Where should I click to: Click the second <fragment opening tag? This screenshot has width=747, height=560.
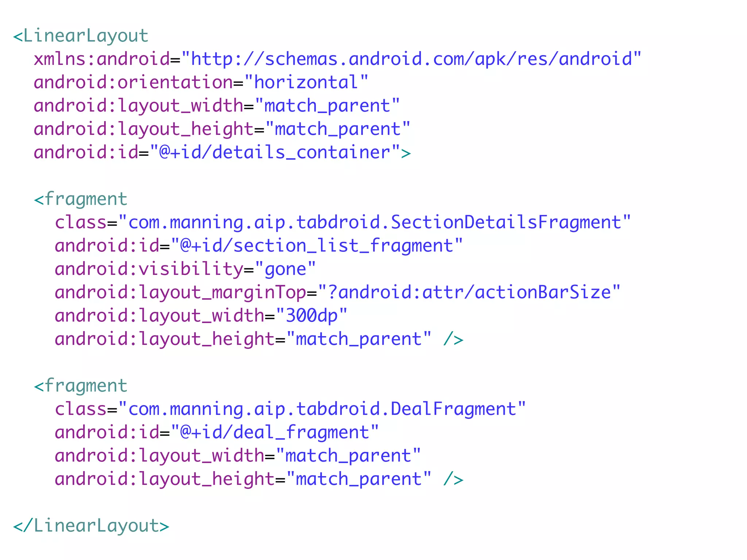click(x=81, y=386)
